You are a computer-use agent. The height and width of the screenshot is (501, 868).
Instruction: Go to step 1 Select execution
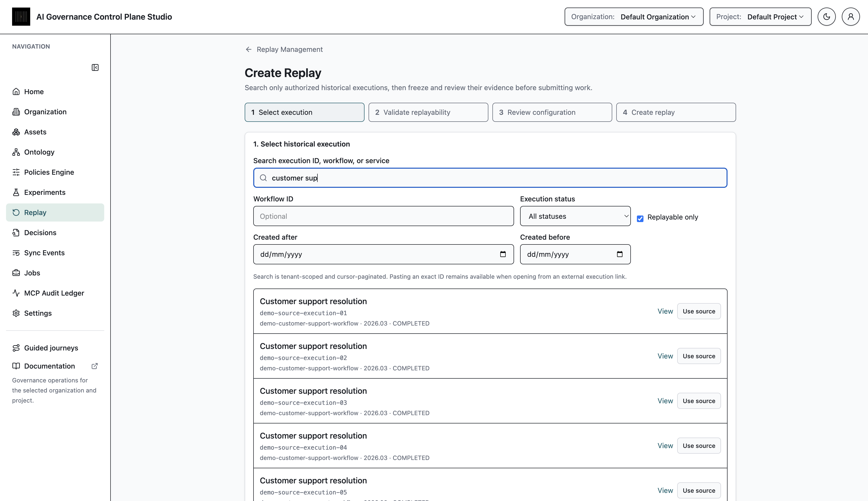click(x=304, y=112)
